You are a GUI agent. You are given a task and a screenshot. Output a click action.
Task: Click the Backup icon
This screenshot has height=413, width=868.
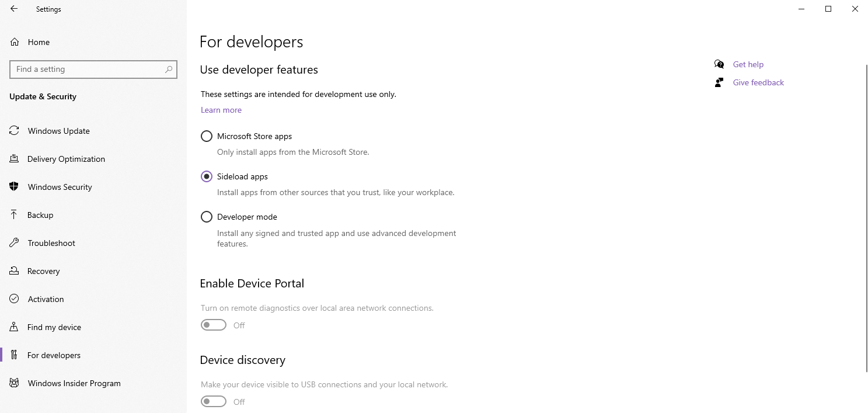tap(14, 215)
